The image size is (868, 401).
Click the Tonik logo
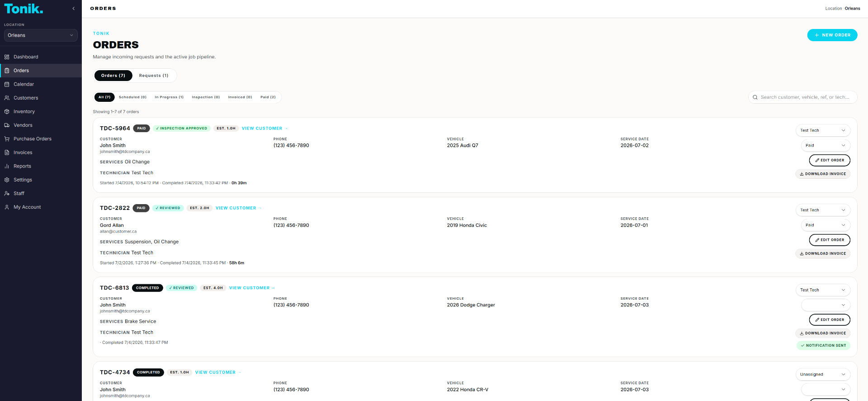pos(24,9)
